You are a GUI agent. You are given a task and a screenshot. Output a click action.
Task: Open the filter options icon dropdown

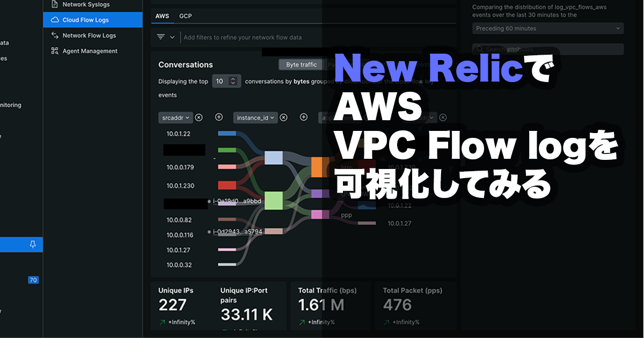point(165,37)
